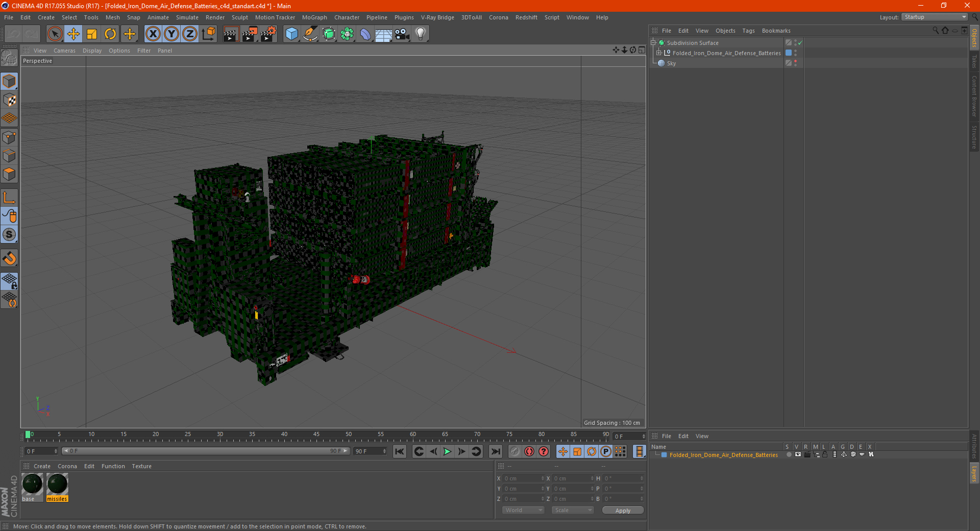Switch to Polygons mode
980x531 pixels.
pyautogui.click(x=10, y=174)
